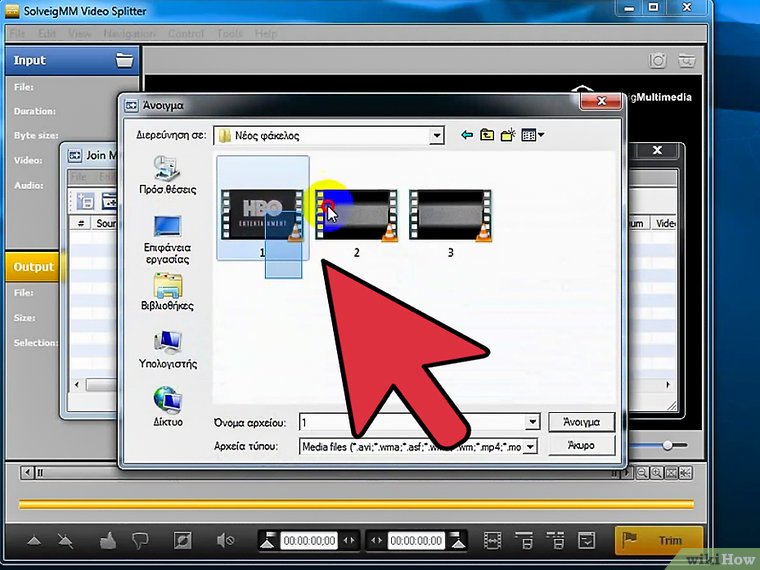This screenshot has height=570, width=760.
Task: Toggle the mute audio speaker icon
Action: click(226, 541)
